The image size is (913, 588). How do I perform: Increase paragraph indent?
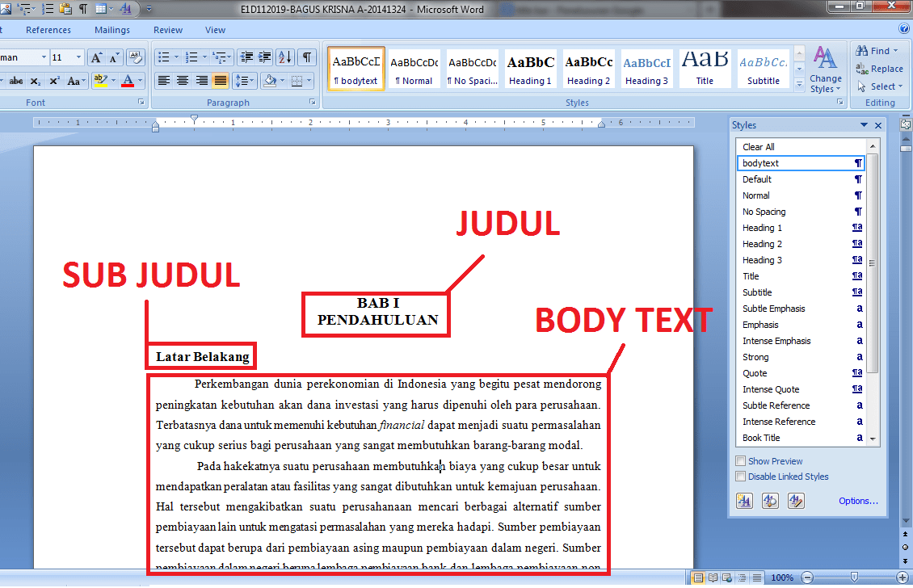(265, 57)
